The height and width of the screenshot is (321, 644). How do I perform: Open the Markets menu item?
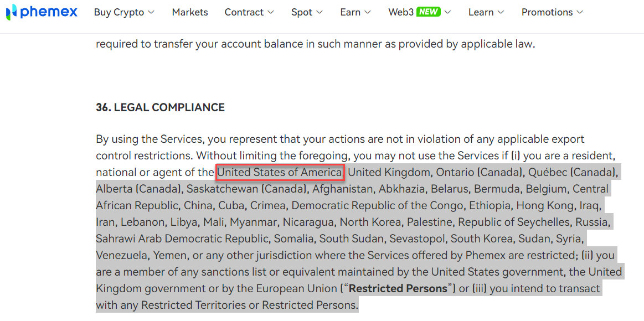(x=190, y=12)
